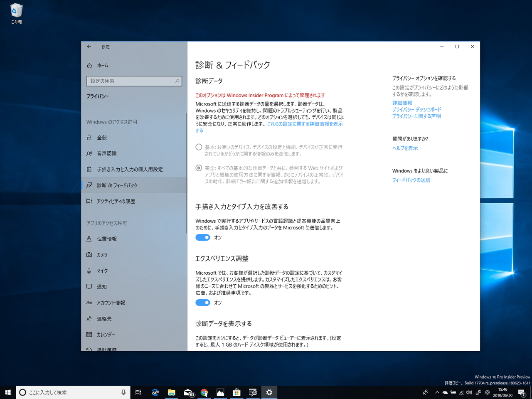Select 全般 under Windows のアクセス許可
Viewport: 532px width, 399px height.
101,137
